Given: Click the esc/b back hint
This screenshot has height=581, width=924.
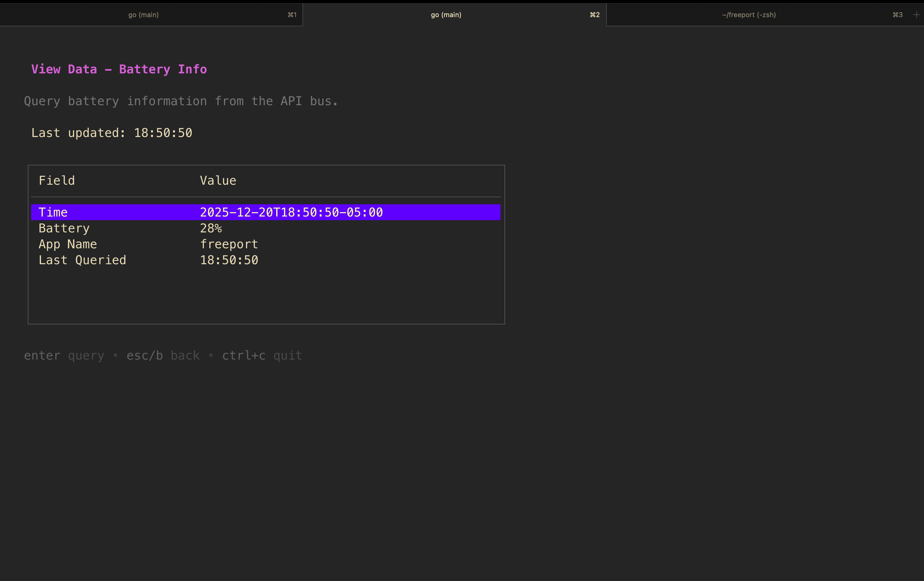Looking at the screenshot, I should [163, 356].
